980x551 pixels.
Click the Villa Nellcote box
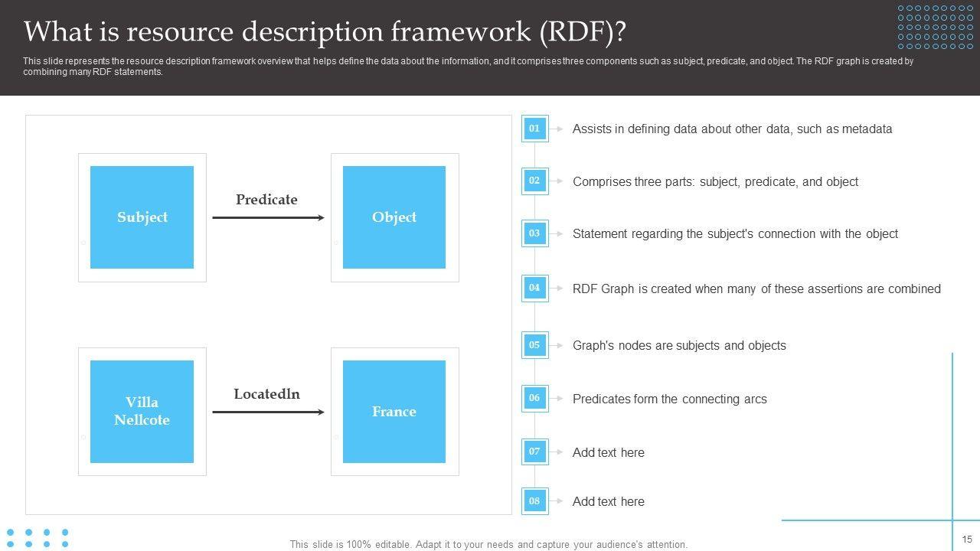coord(142,412)
